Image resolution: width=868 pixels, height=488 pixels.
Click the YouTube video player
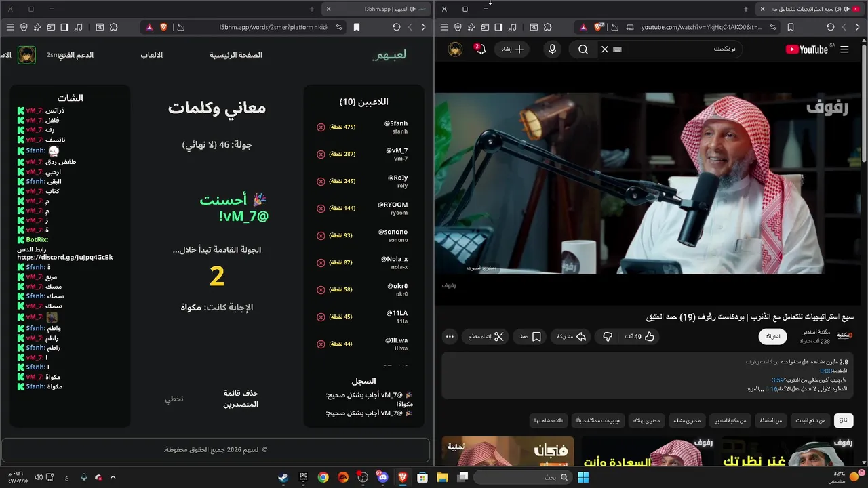648,184
